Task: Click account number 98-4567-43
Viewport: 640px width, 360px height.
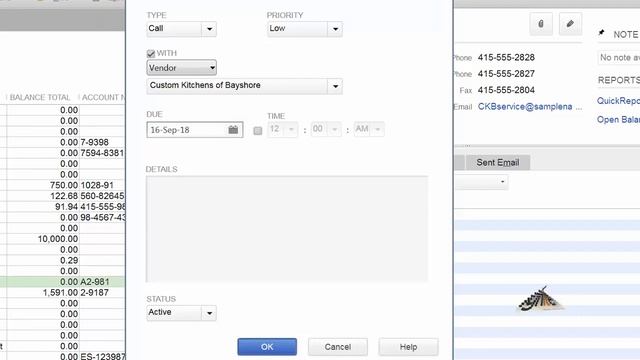Action: click(103, 218)
